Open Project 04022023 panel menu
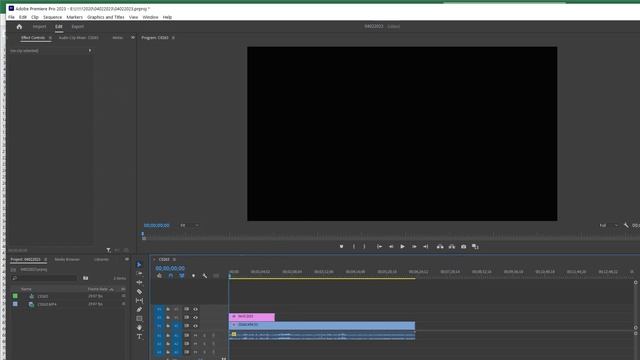Screen dimensions: 640x360 (45, 260)
